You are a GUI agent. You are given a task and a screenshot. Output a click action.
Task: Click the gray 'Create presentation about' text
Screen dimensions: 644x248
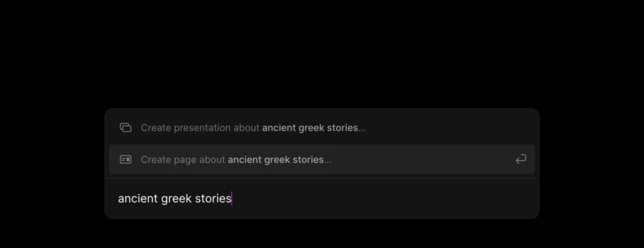point(201,128)
